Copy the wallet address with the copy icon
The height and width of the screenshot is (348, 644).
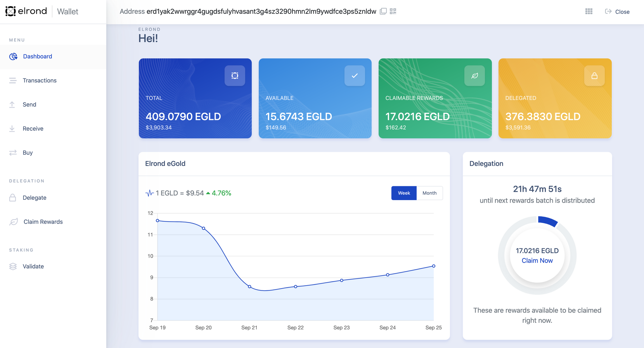383,11
